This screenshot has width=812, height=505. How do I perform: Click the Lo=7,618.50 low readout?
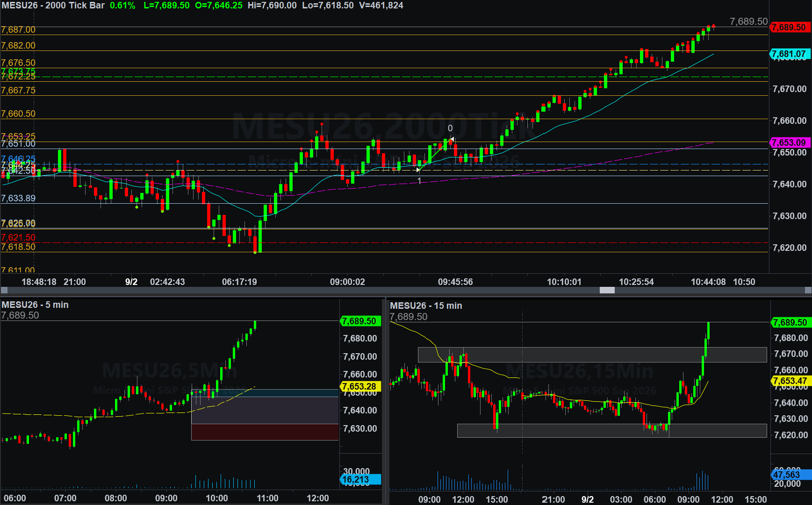328,6
